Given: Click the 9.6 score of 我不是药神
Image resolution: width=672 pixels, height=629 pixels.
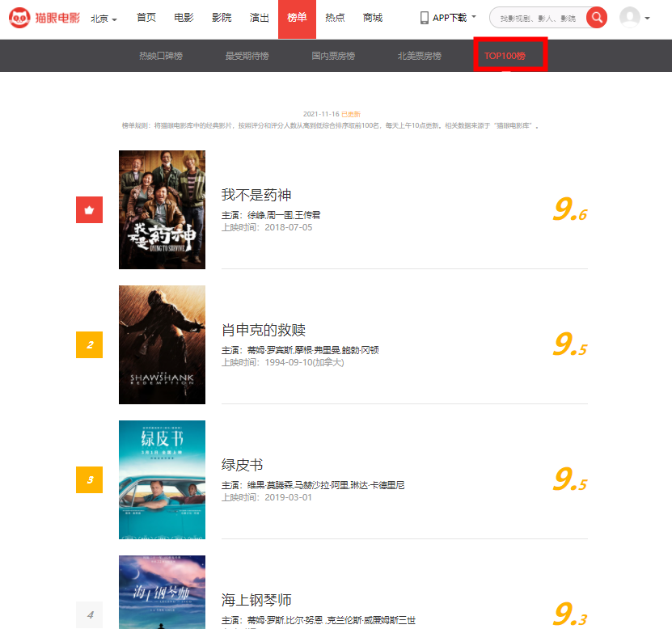Looking at the screenshot, I should coord(570,209).
